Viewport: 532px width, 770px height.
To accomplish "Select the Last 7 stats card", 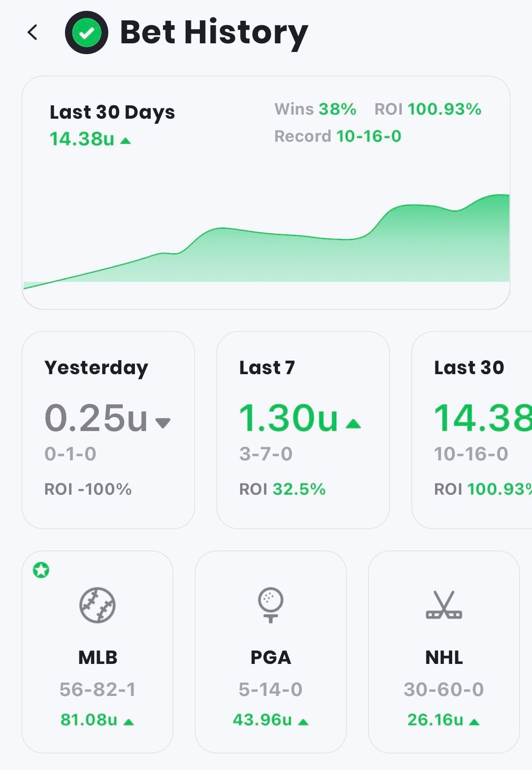I will pos(303,430).
